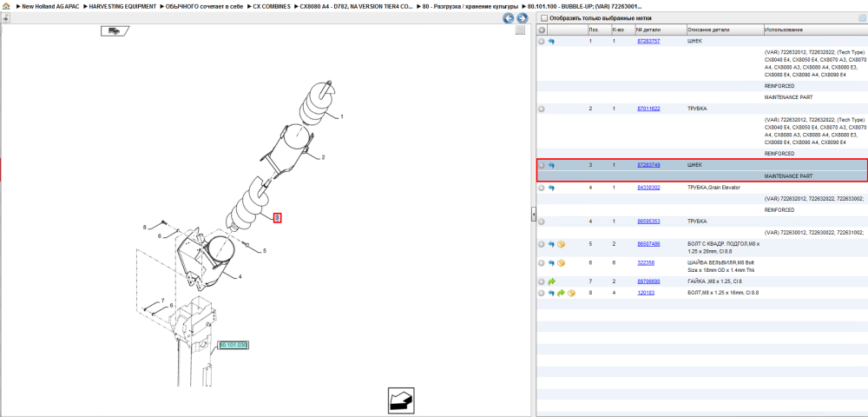This screenshot has height=417, width=868.
Task: Open the 80.101.100 - BUBBLE-UP breadcrumb
Action: (585, 6)
